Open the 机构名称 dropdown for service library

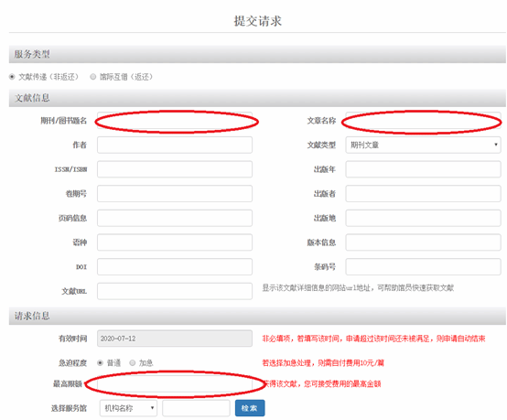pos(128,408)
